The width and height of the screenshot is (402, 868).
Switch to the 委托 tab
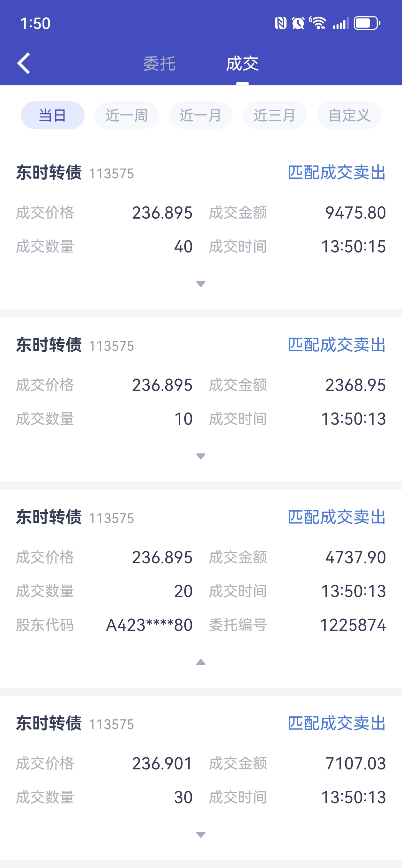coord(160,64)
